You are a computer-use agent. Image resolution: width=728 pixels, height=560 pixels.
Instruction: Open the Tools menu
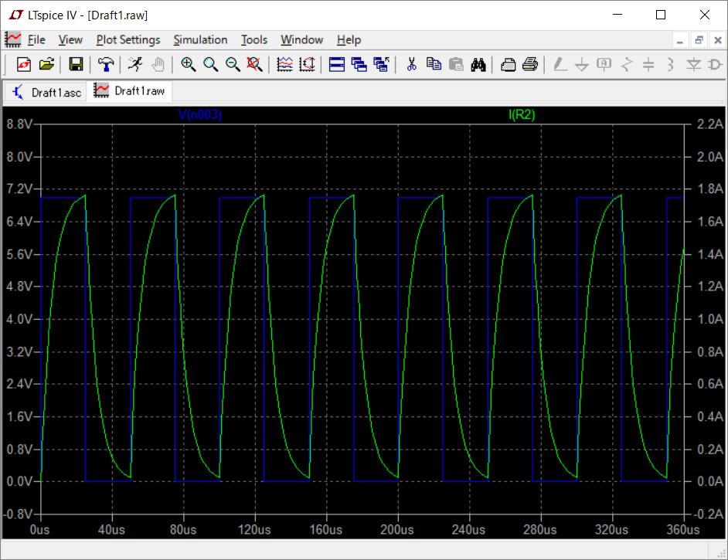coord(254,40)
